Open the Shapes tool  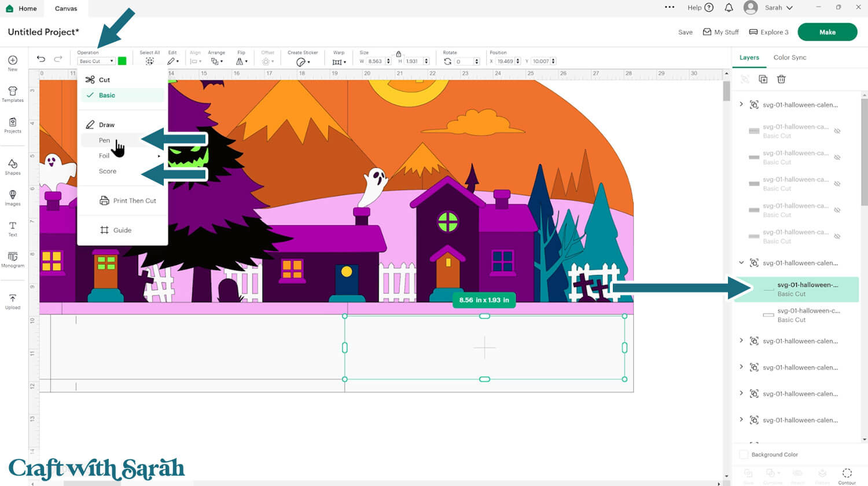tap(13, 167)
